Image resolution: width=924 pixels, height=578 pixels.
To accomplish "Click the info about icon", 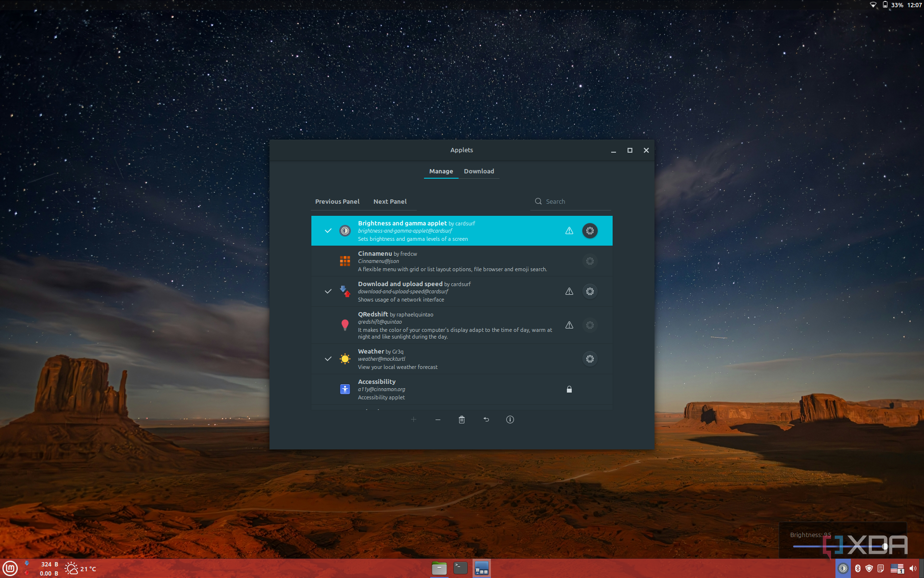I will tap(510, 420).
